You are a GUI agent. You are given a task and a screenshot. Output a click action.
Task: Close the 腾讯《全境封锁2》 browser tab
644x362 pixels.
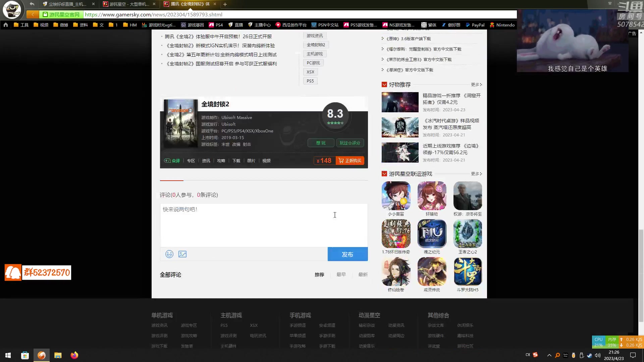click(x=215, y=4)
